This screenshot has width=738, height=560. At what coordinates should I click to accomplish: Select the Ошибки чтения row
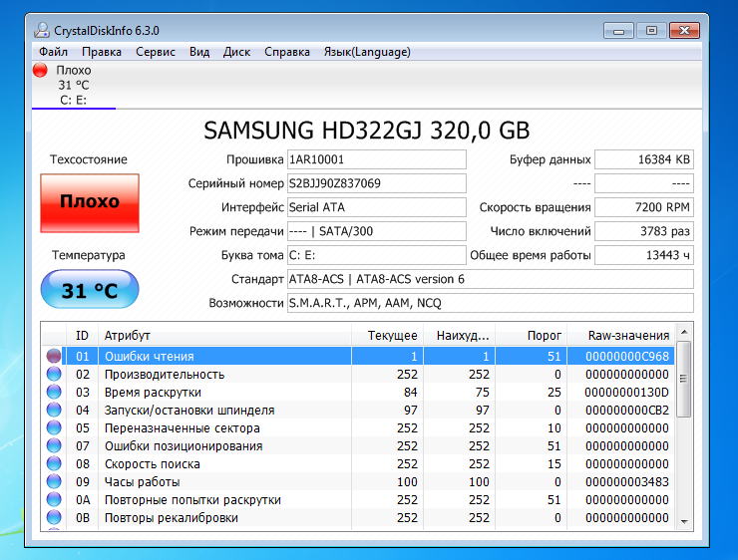point(358,356)
